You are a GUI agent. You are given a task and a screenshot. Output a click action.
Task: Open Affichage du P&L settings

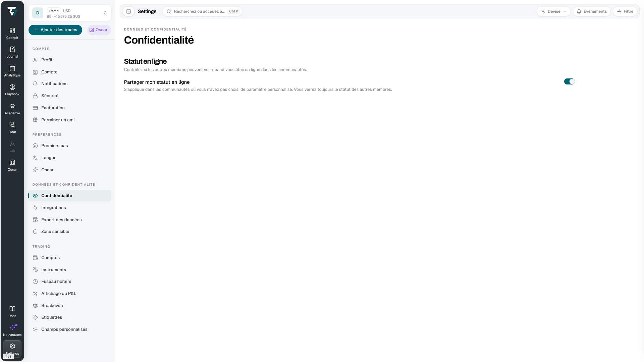(70, 294)
